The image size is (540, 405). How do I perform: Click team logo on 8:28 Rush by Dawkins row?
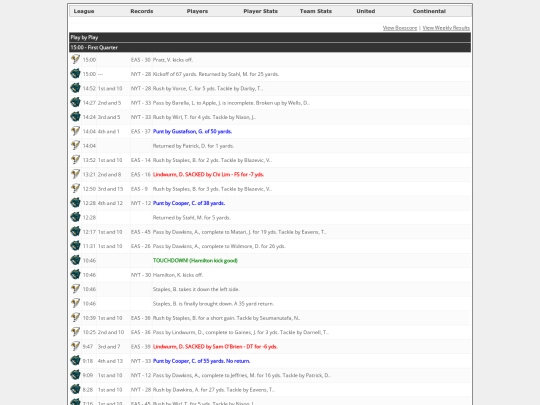tap(75, 390)
